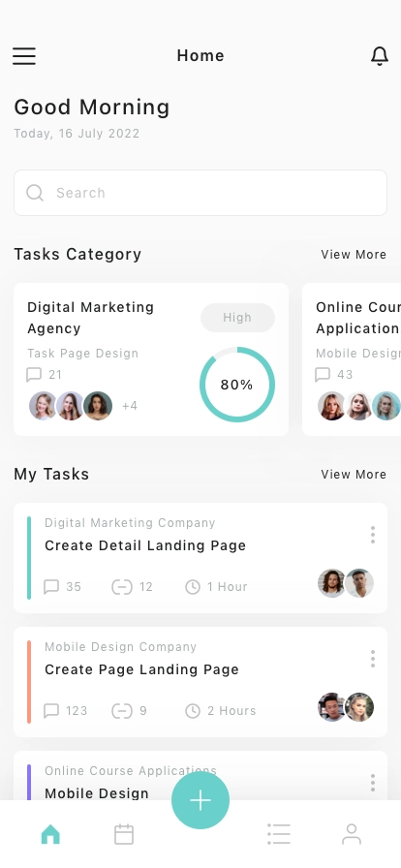Open options for Create Page Landing Page
Screen dimensions: 401x868
pos(373,659)
